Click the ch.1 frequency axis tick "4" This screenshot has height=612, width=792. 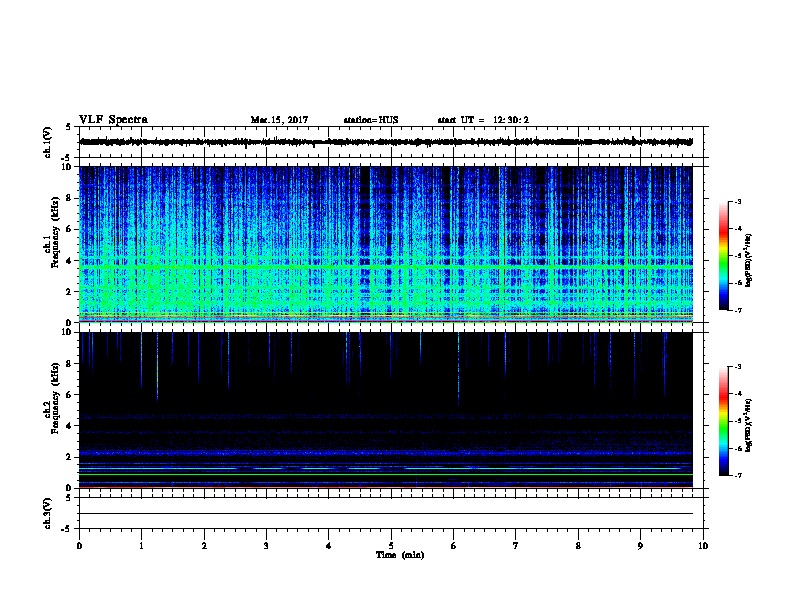coord(69,261)
